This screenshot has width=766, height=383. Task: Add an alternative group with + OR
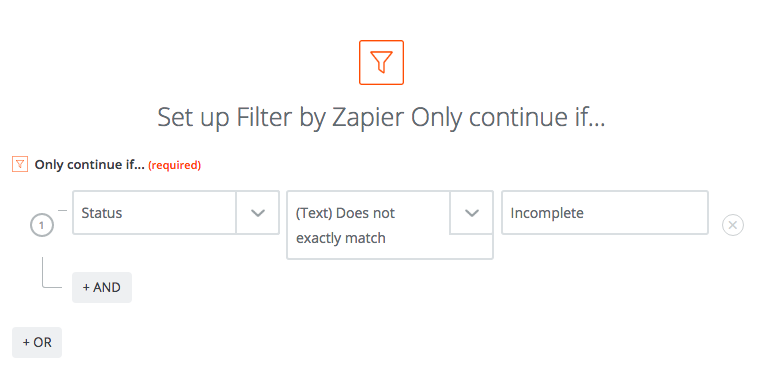coord(37,342)
